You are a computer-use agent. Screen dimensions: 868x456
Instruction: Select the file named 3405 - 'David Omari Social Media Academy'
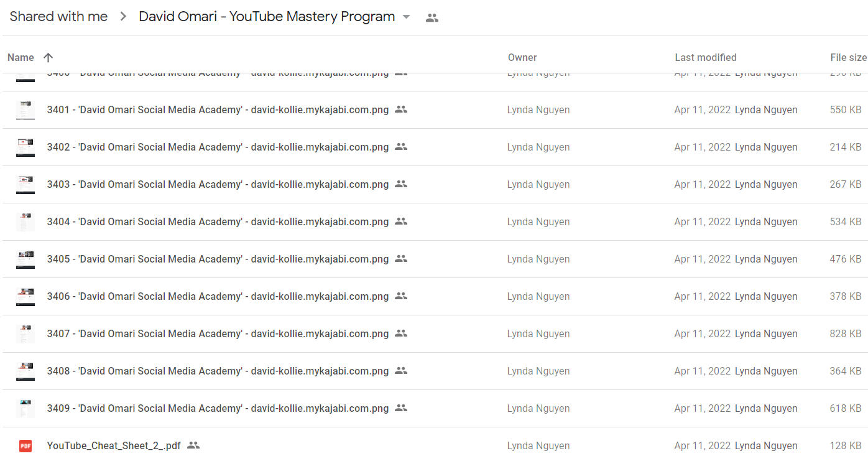pos(218,259)
